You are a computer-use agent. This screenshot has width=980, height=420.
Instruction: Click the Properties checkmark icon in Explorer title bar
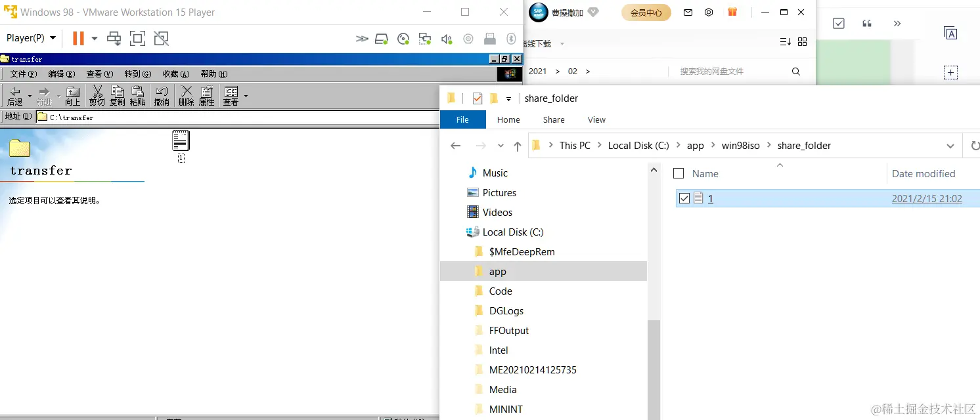[478, 98]
